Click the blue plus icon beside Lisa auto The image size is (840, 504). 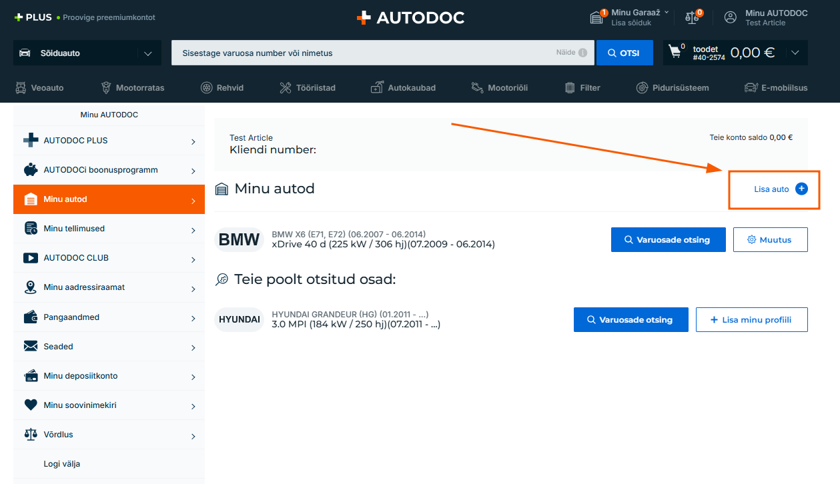801,189
